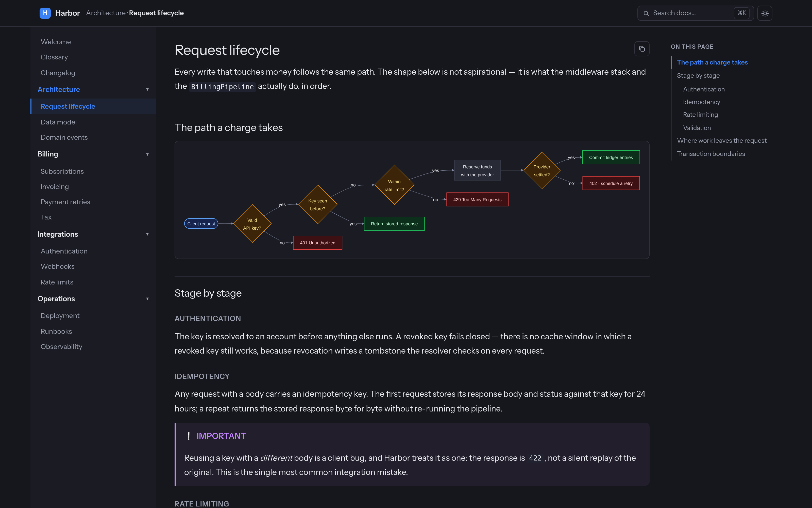Click Request lifecycle breadcrumb
Screen dimensions: 812x508
[x=156, y=13]
